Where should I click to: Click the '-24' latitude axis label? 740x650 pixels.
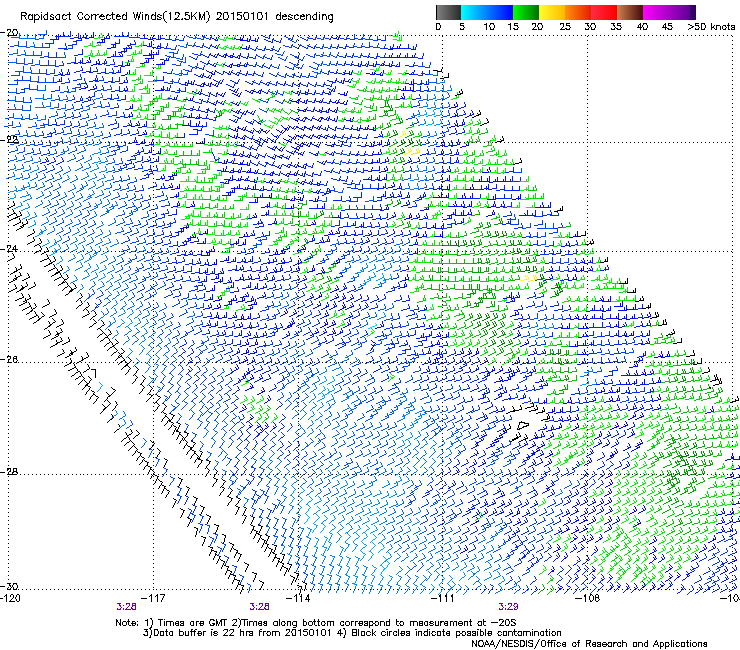[9, 249]
